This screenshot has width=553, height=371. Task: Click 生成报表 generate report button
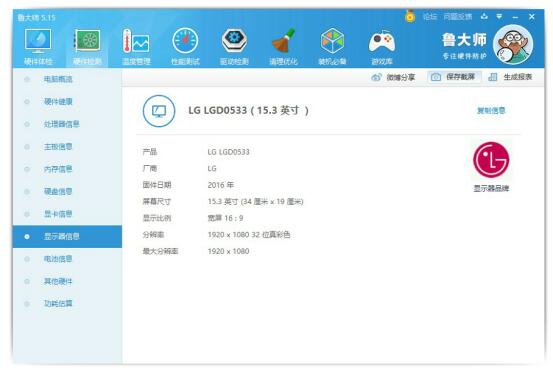click(x=510, y=77)
